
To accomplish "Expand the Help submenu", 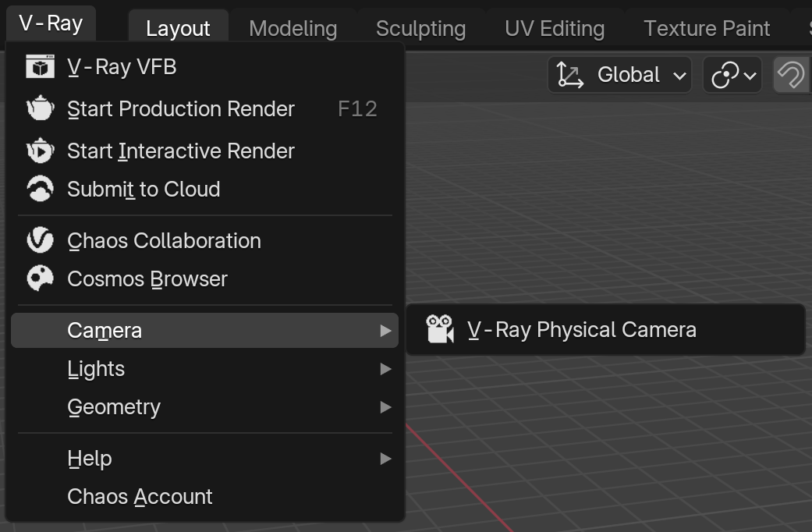I will tap(204, 459).
